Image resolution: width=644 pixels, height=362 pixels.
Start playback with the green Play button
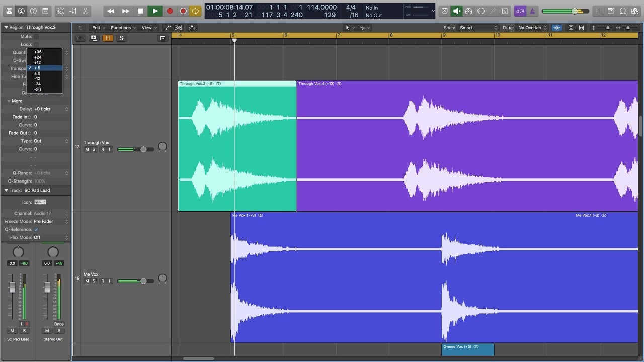point(155,11)
